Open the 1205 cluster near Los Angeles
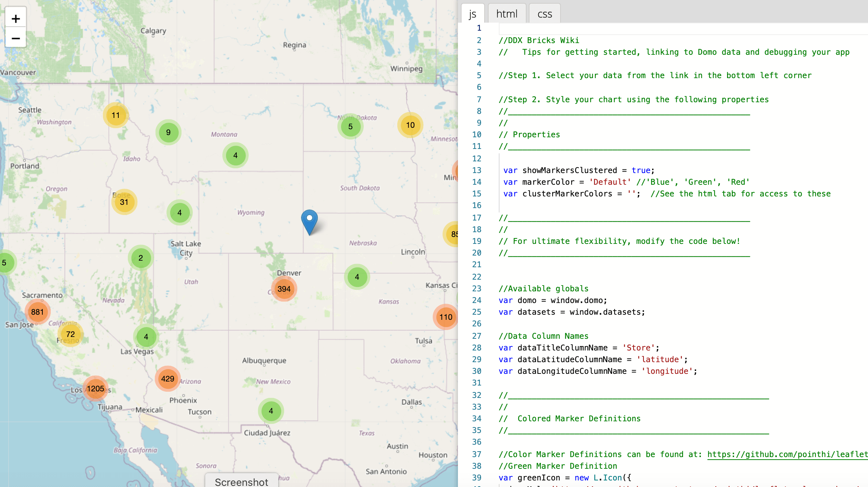868x487 pixels. coord(96,388)
